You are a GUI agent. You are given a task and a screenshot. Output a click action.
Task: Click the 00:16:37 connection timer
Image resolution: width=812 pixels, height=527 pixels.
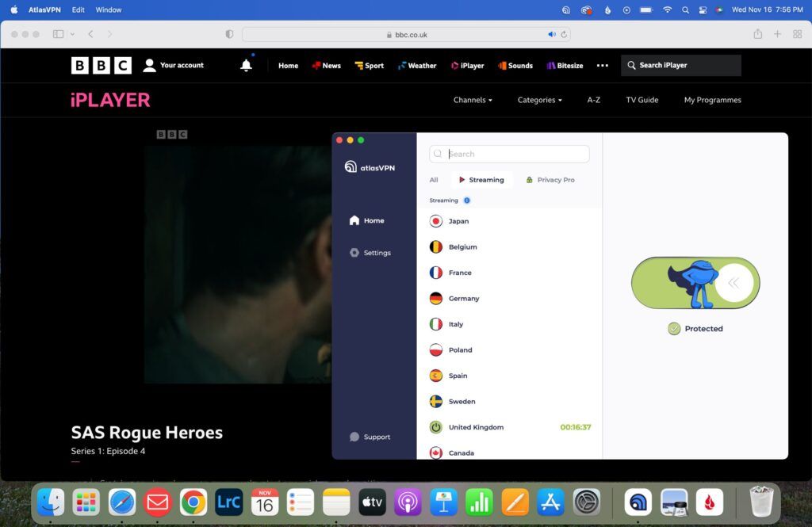coord(576,427)
